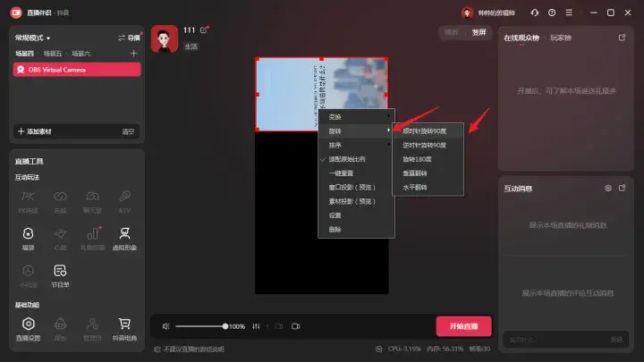Screen dimensions: 644x362
Task: Switch to the 玩家榜 tab
Action: point(561,38)
